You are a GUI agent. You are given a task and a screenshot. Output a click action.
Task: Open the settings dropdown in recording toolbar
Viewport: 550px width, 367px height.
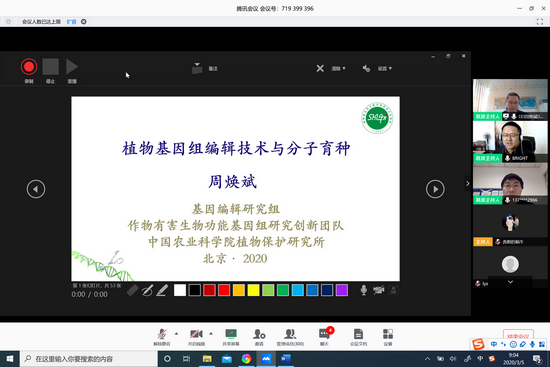click(x=385, y=68)
